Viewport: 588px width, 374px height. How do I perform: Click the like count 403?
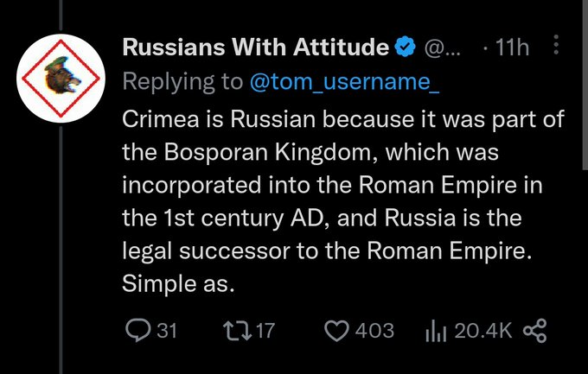(374, 330)
